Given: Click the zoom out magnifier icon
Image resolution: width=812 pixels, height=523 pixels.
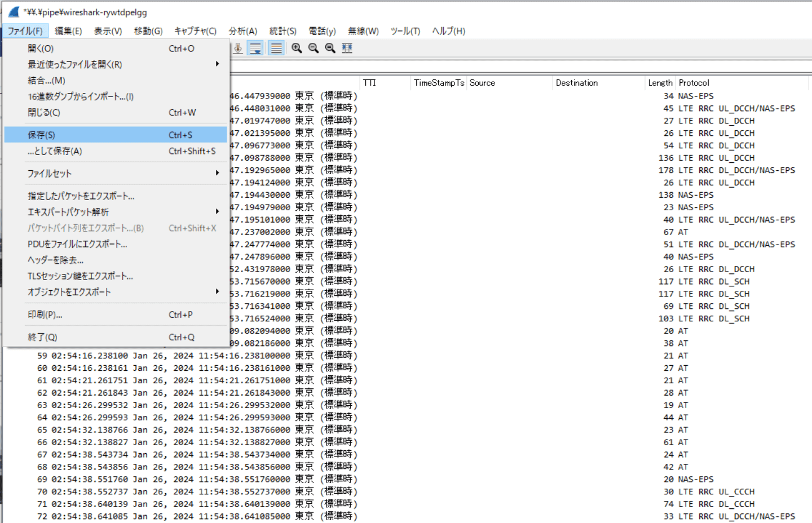Looking at the screenshot, I should tap(314, 48).
